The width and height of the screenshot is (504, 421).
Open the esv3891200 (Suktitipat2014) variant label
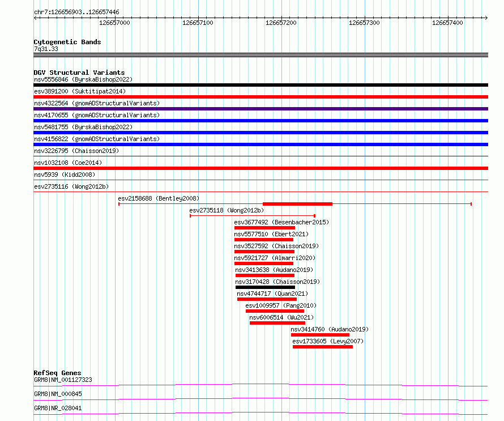point(80,91)
